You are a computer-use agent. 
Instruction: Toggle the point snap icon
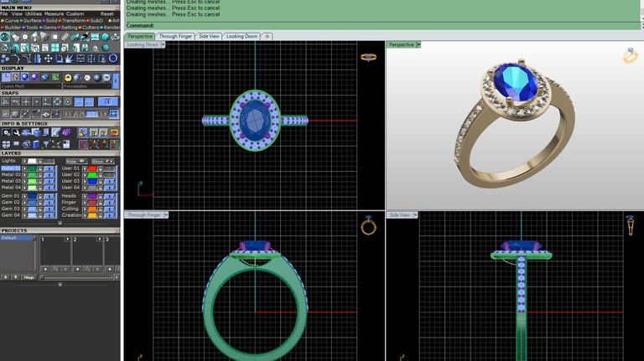pyautogui.click(x=37, y=101)
